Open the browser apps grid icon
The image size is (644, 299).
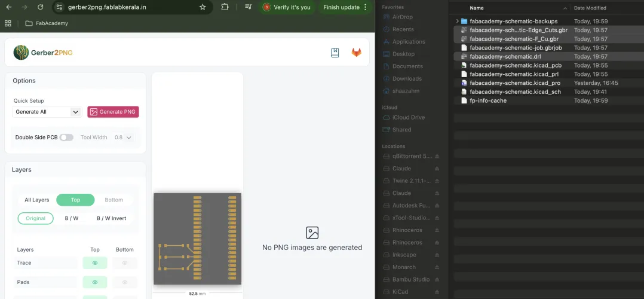pyautogui.click(x=8, y=23)
